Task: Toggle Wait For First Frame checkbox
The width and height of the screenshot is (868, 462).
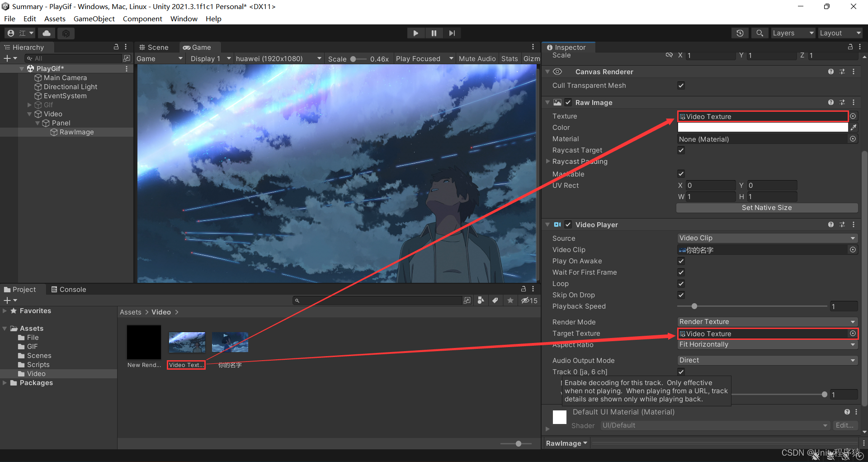Action: coord(681,272)
